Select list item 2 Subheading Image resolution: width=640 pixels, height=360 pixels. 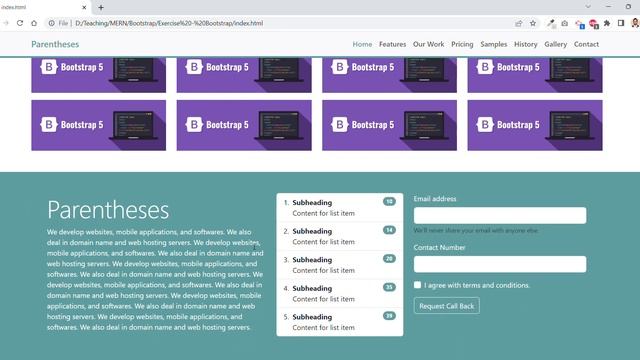click(x=312, y=231)
